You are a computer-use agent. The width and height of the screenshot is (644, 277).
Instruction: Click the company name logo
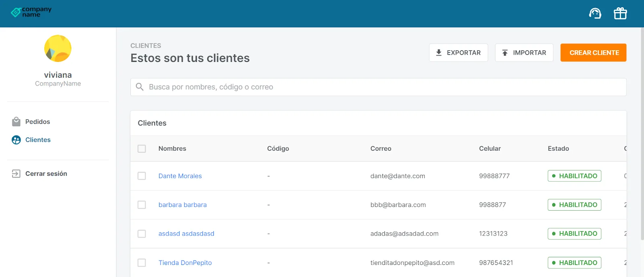31,12
